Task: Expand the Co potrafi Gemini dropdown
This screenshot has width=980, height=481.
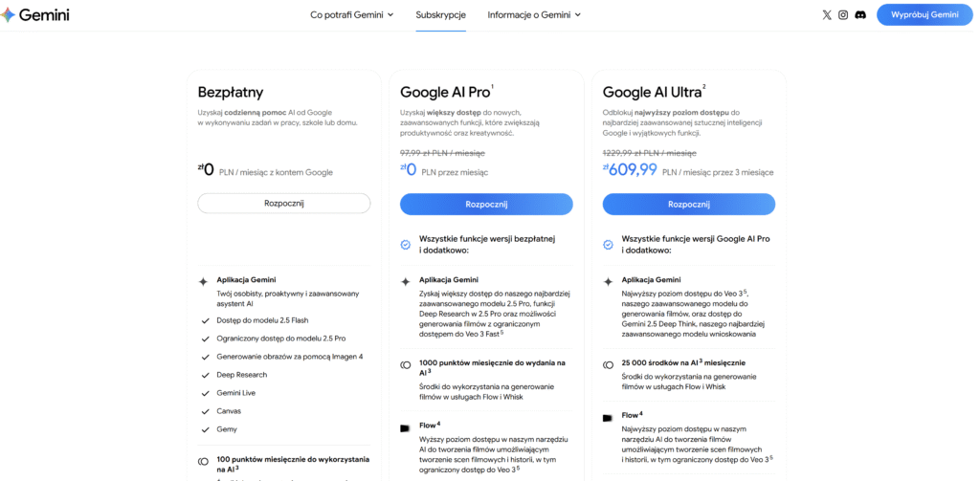Action: tap(351, 15)
